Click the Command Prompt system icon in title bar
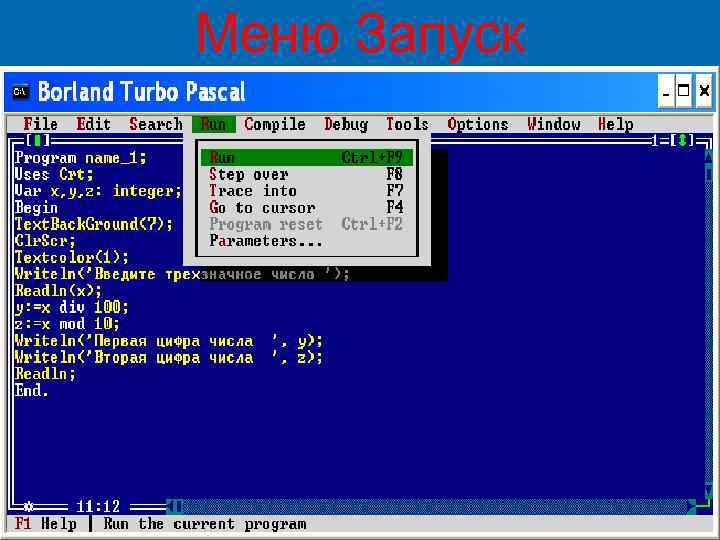 (20, 92)
